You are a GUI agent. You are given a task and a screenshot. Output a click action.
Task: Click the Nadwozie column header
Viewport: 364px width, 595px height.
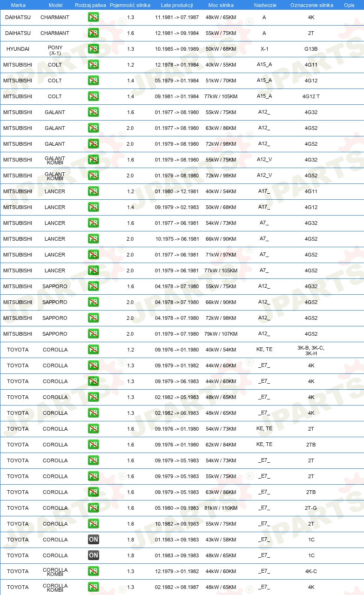pos(265,5)
